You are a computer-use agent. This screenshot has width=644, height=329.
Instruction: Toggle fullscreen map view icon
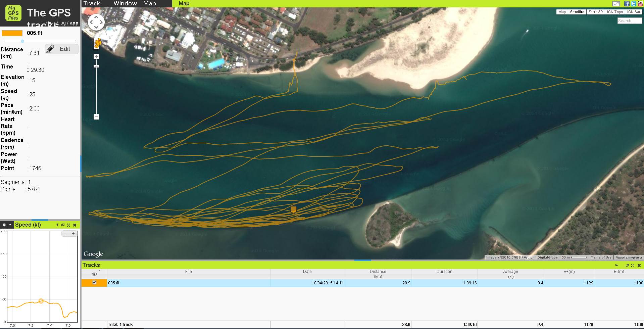pyautogui.click(x=616, y=4)
